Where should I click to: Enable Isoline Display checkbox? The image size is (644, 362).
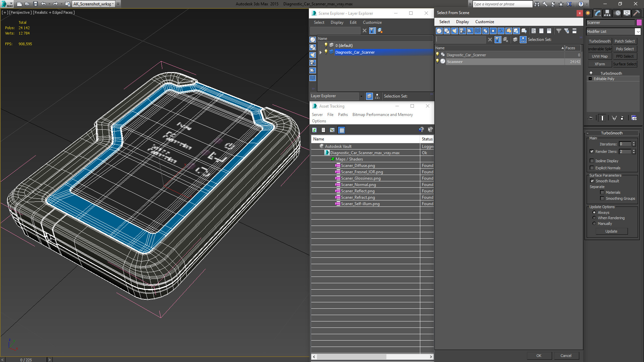click(x=592, y=161)
